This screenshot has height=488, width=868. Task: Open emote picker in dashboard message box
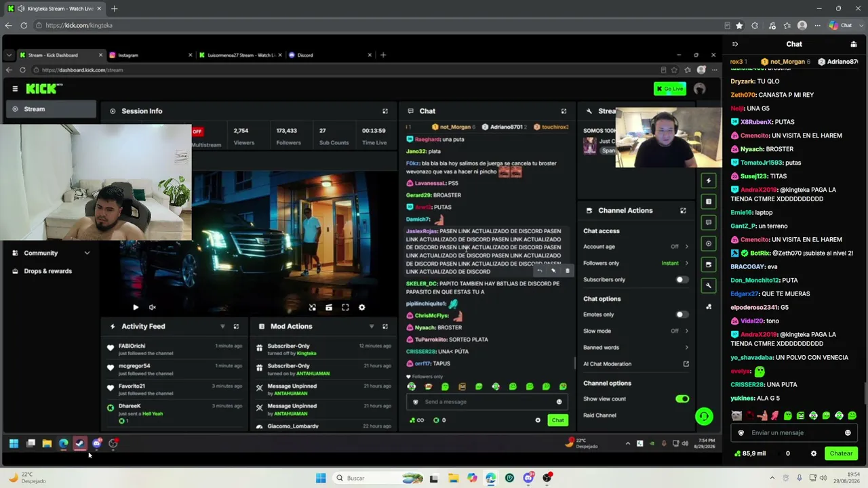pyautogui.click(x=559, y=402)
